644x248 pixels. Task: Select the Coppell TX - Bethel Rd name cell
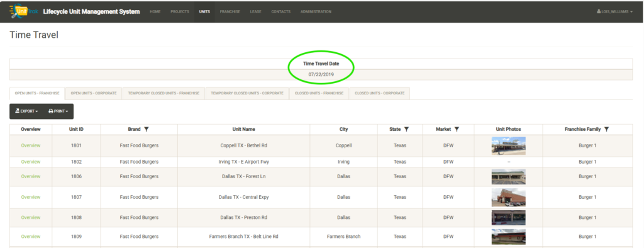(x=244, y=145)
